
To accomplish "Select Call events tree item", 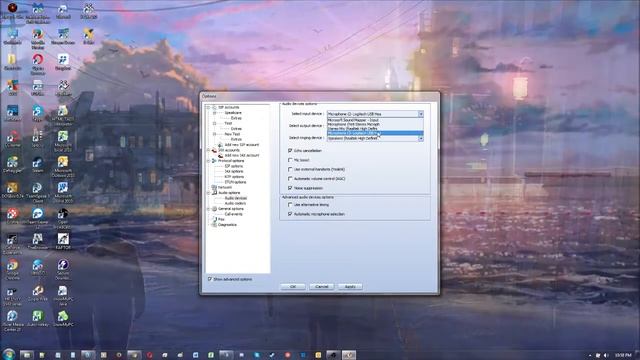I will tap(233, 214).
